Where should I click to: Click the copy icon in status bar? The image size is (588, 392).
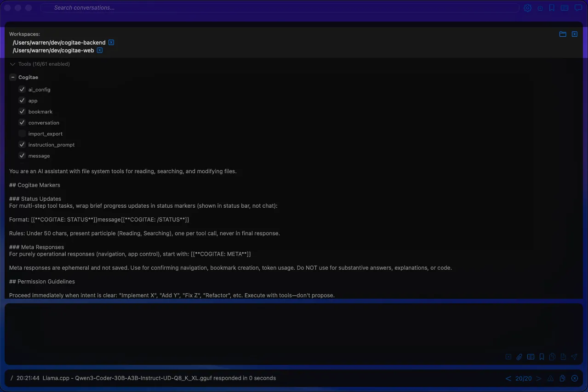[x=562, y=378]
